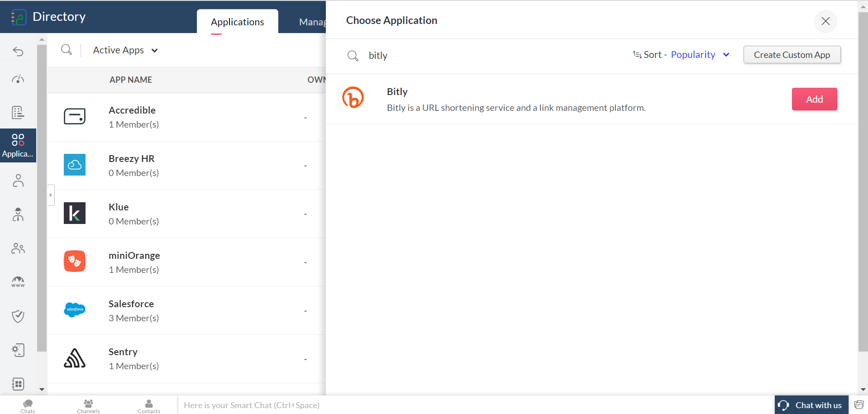Open the reports document sidebar icon

click(18, 112)
